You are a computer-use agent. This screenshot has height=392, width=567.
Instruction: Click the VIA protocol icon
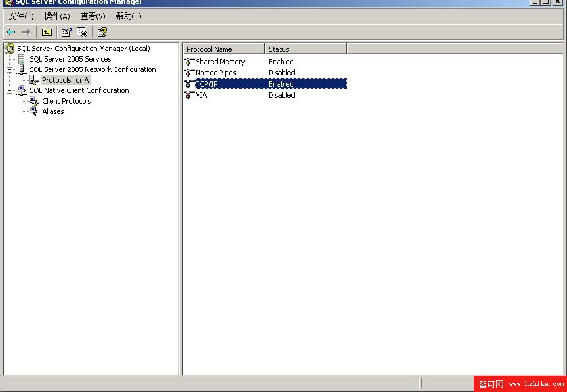coord(189,95)
